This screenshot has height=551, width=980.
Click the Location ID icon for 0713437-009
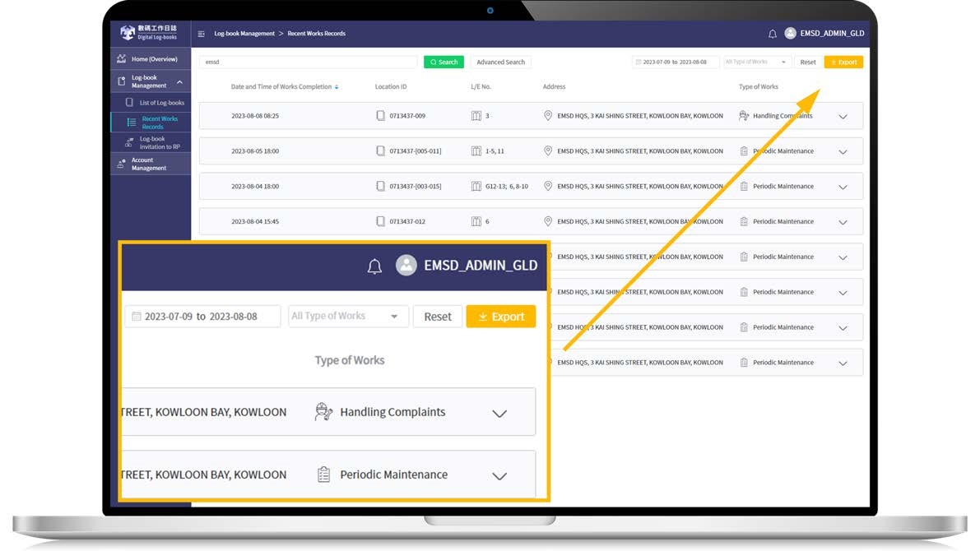click(x=380, y=116)
